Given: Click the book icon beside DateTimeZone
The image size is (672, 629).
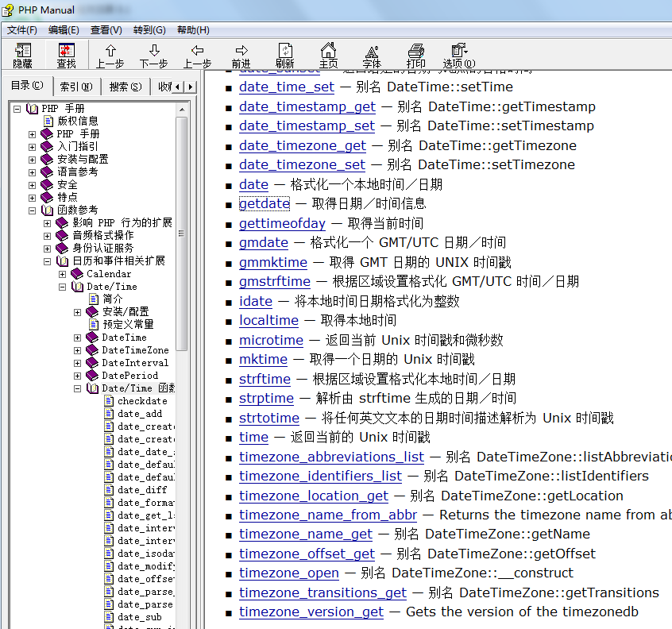Looking at the screenshot, I should (92, 350).
